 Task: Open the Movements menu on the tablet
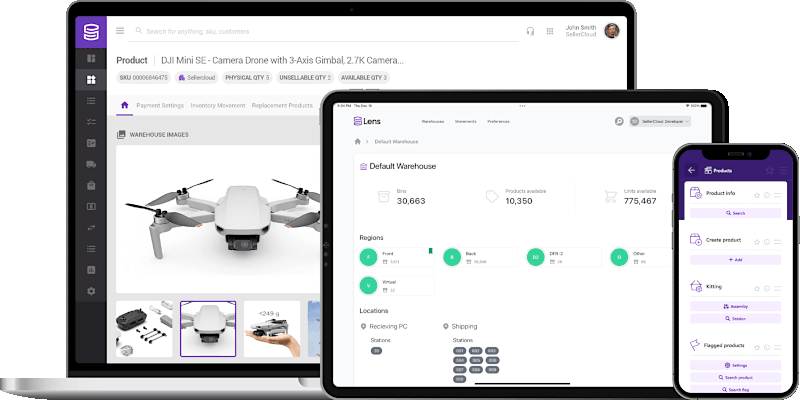[465, 121]
